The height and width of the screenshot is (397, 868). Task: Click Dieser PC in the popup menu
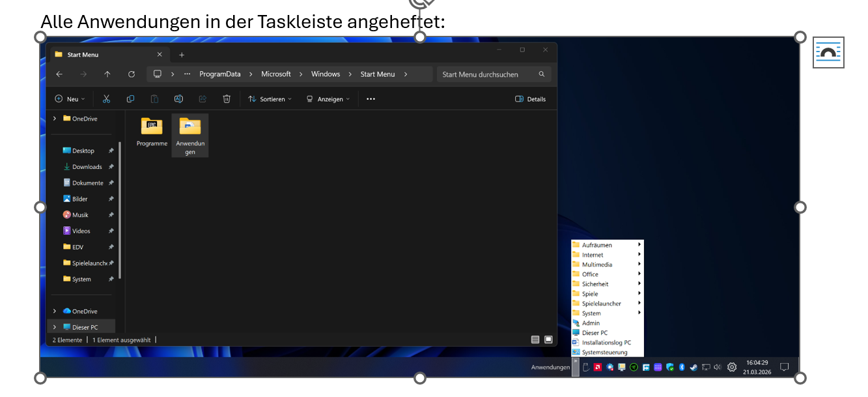coord(607,332)
